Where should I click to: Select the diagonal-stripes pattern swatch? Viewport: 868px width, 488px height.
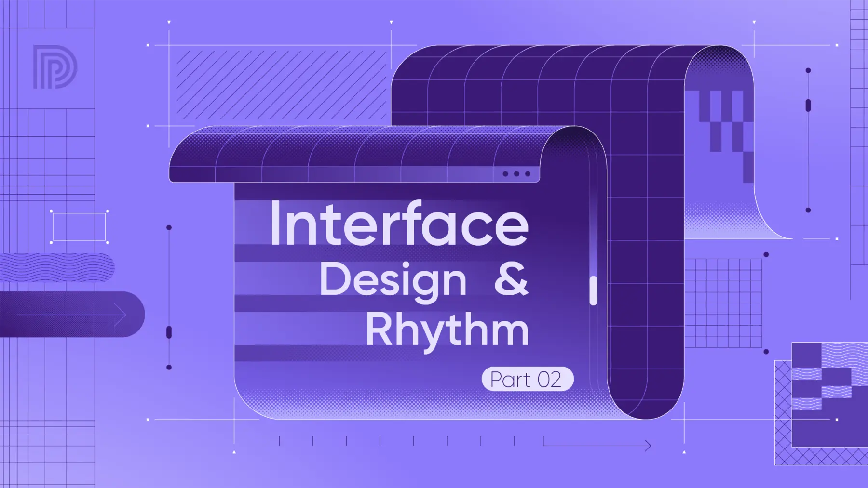[x=280, y=82]
